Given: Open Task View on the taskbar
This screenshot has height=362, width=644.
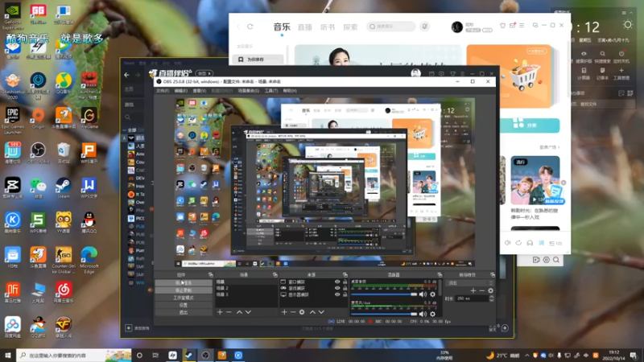Looking at the screenshot, I should pyautogui.click(x=155, y=356).
